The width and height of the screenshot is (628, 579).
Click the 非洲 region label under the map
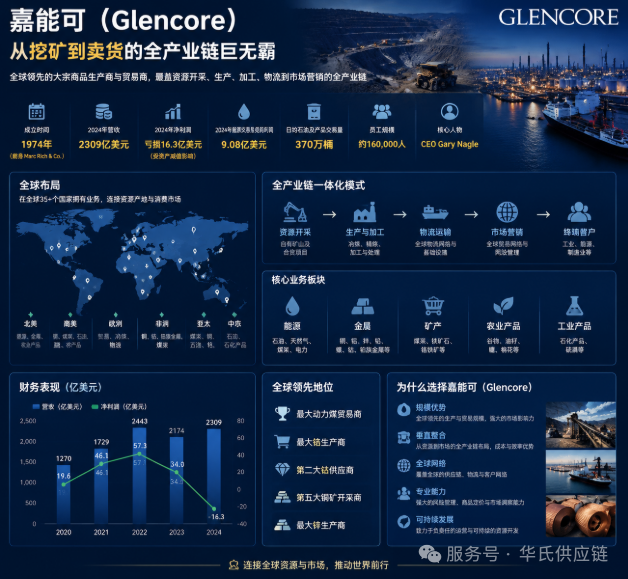tap(162, 324)
